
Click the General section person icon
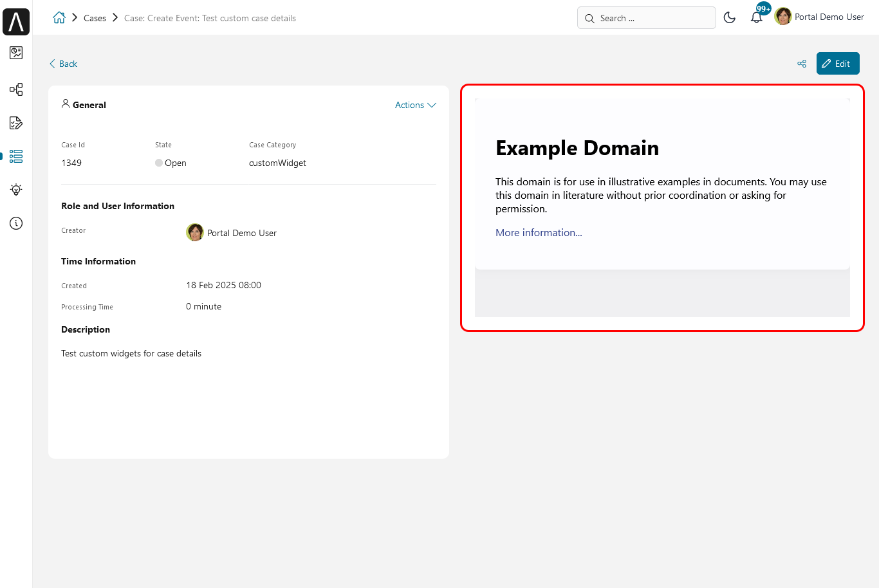(x=66, y=104)
